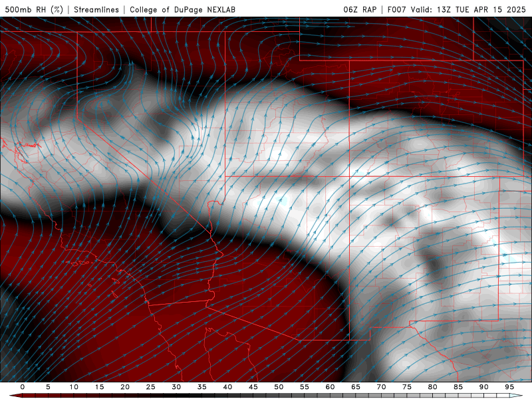This screenshot has height=399, width=532.
Task: Click the colorbar label "25"
Action: click(150, 387)
